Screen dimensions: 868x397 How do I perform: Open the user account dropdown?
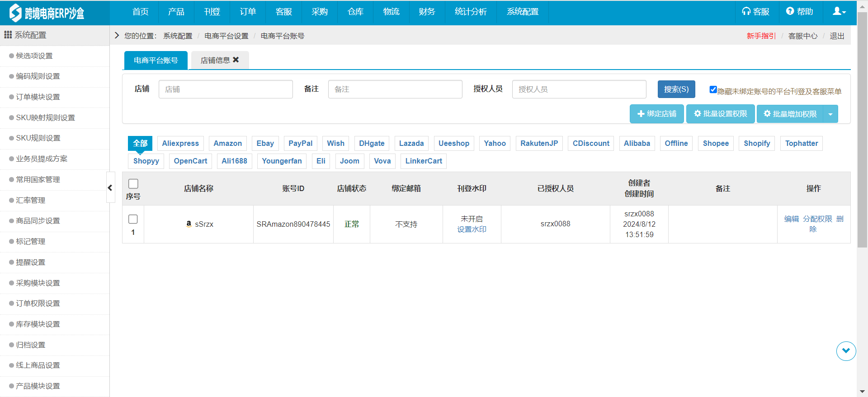click(x=839, y=12)
